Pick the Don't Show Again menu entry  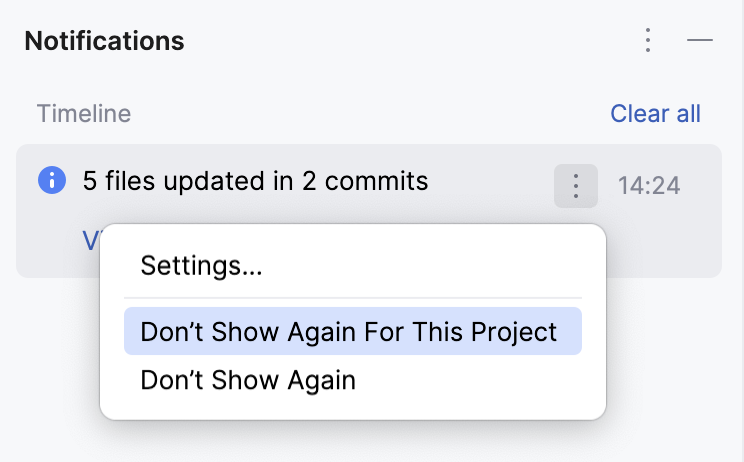(x=248, y=381)
